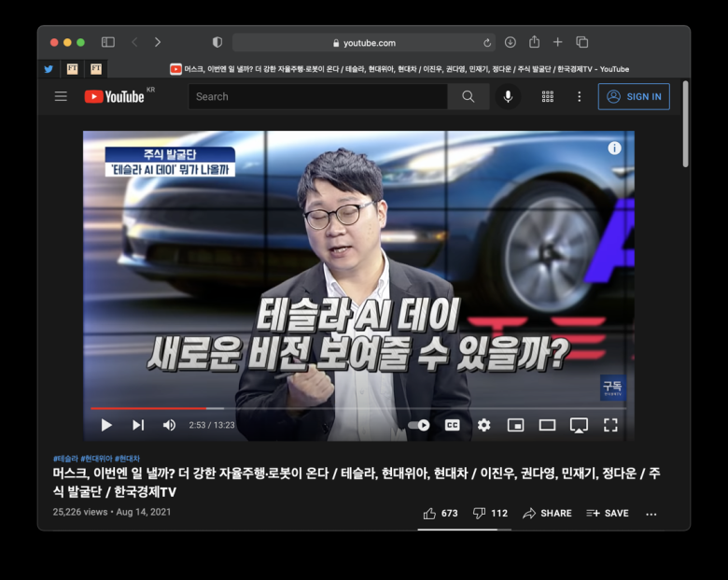Image resolution: width=728 pixels, height=580 pixels.
Task: Toggle the autoplay switch
Action: pyautogui.click(x=419, y=425)
